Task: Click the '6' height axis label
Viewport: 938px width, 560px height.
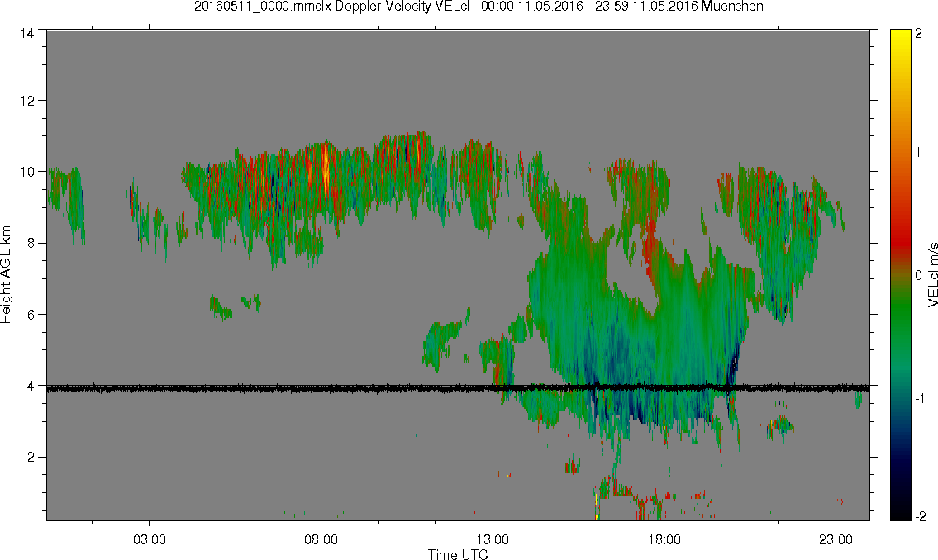Action: 30,315
